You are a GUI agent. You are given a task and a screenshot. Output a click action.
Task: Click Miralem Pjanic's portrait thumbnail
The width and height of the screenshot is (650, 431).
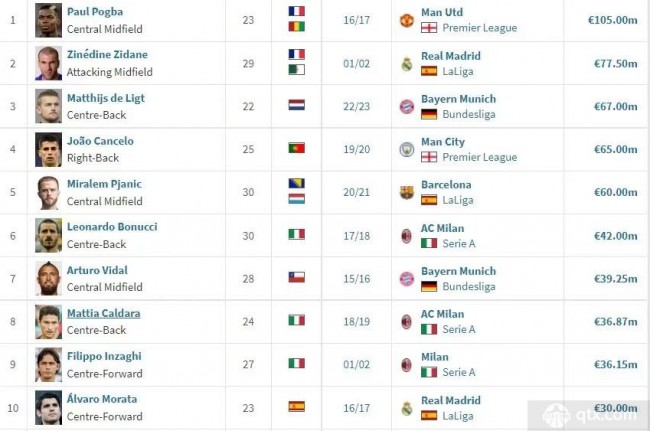(49, 193)
